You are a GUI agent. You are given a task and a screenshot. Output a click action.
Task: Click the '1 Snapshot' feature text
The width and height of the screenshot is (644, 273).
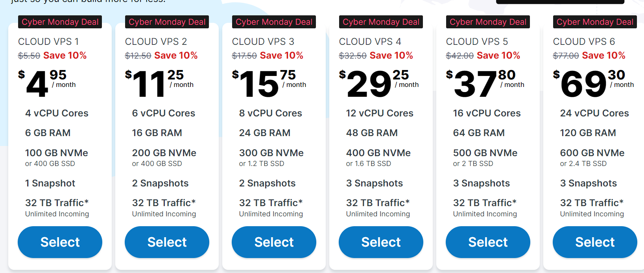50,183
